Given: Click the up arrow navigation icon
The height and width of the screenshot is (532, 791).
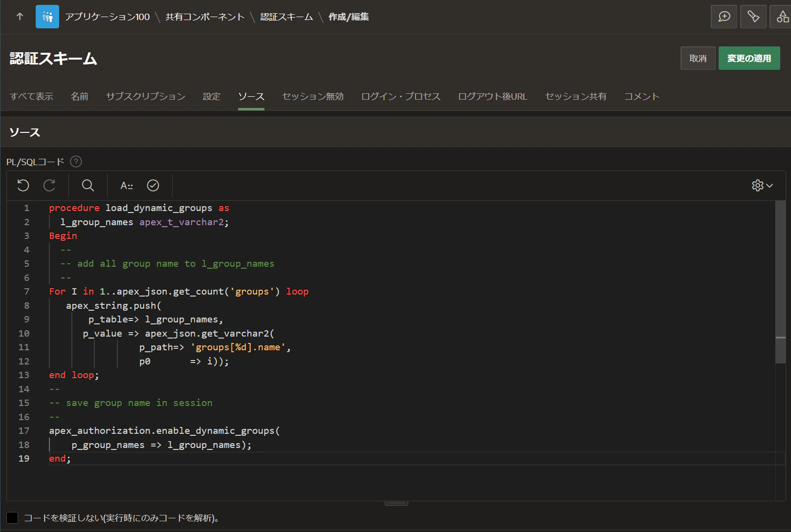Looking at the screenshot, I should tap(20, 17).
